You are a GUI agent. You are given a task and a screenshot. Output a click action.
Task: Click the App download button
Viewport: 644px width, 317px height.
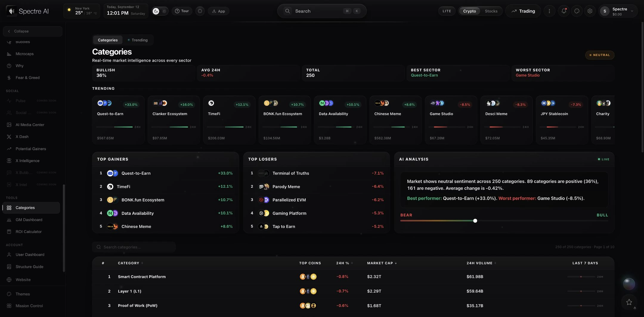pyautogui.click(x=218, y=11)
